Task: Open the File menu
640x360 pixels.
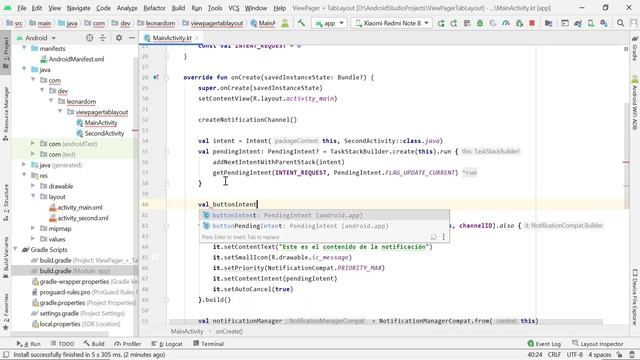Action: point(22,8)
